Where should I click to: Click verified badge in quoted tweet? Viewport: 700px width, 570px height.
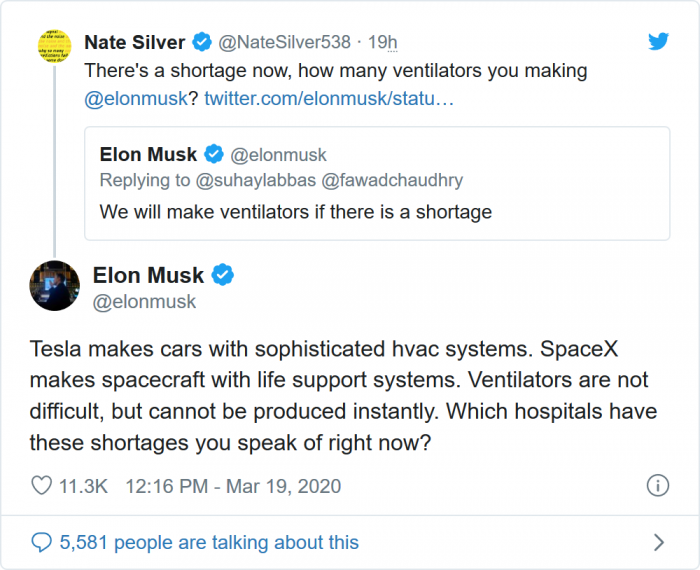tap(214, 155)
